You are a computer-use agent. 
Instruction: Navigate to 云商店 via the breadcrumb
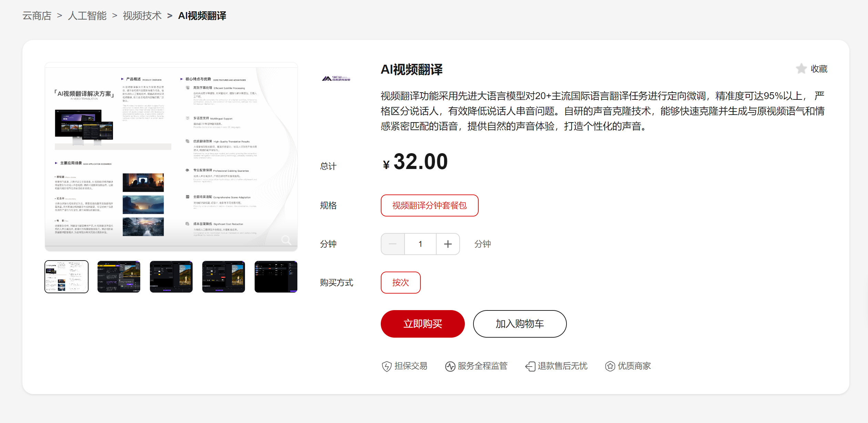[35, 15]
